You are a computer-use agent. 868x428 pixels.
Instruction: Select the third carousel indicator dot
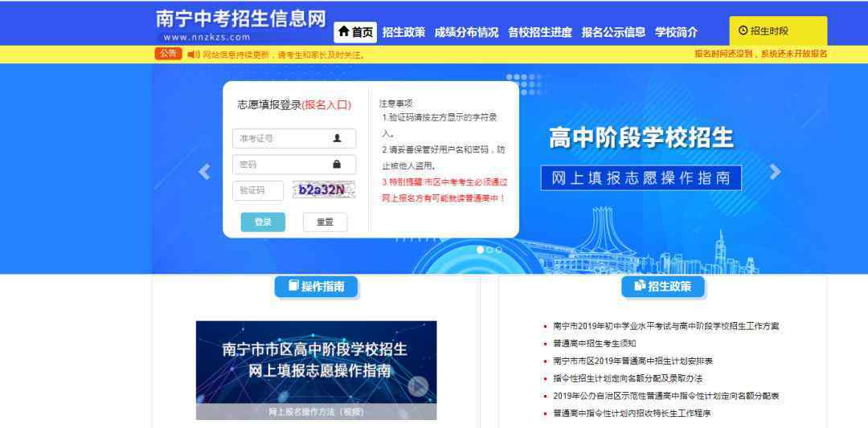(499, 250)
